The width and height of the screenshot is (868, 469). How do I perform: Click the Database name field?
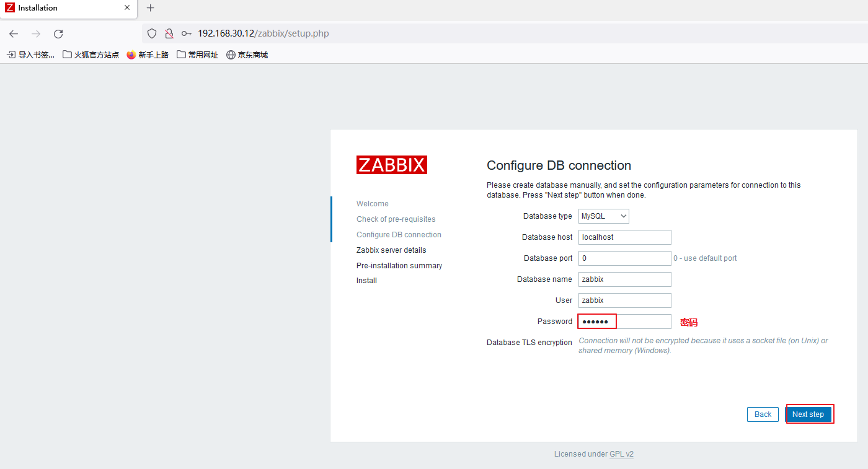(625, 279)
